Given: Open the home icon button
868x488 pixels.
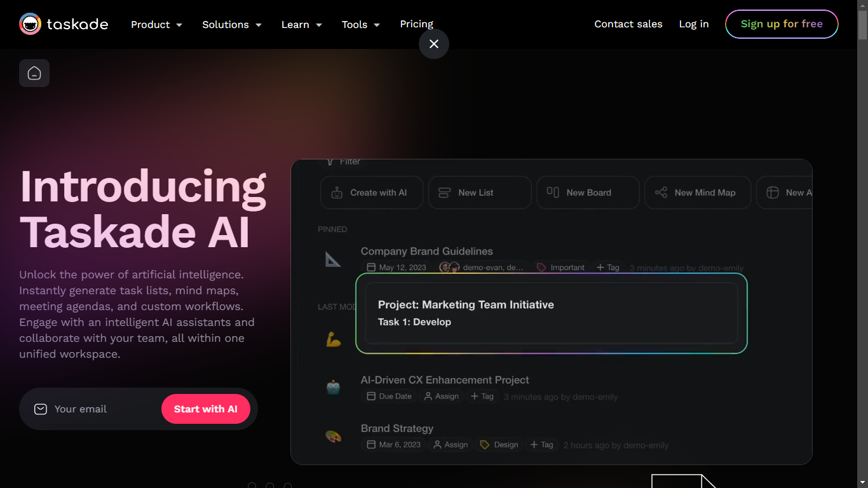Looking at the screenshot, I should [34, 73].
